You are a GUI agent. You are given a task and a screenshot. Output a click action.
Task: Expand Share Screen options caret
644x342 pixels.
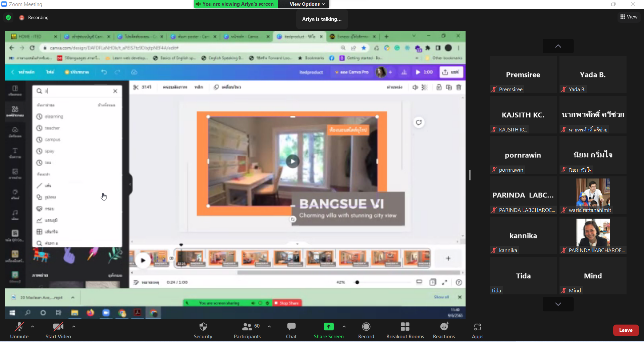click(344, 326)
